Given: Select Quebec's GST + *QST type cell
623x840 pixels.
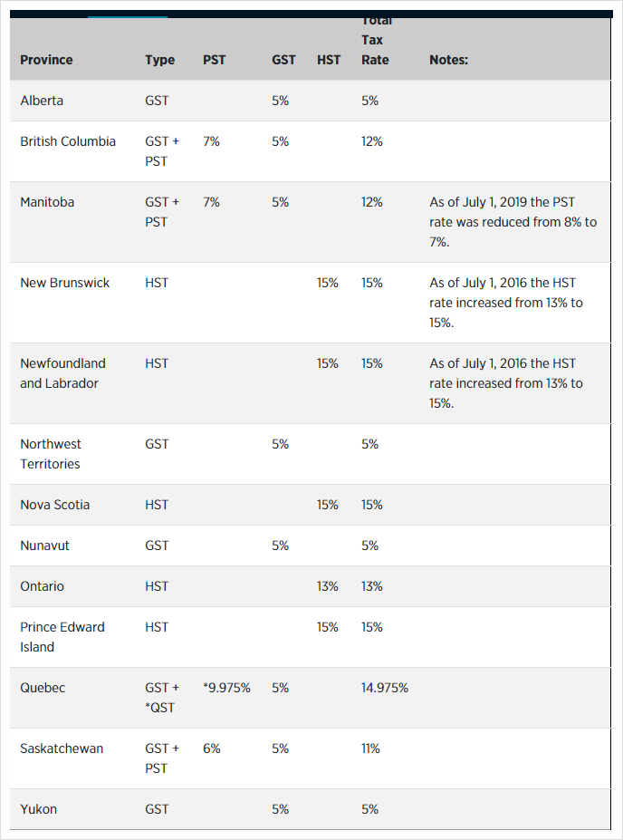Looking at the screenshot, I should (162, 698).
